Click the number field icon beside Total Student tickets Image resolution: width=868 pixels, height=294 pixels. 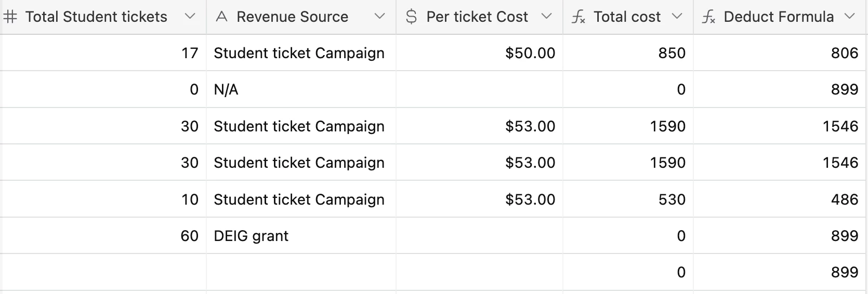[10, 17]
